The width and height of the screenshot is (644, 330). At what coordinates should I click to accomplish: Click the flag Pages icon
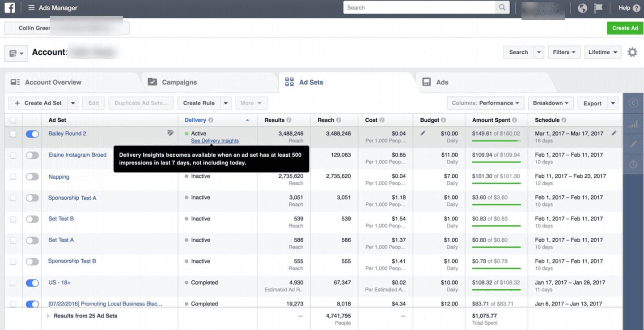tap(598, 8)
